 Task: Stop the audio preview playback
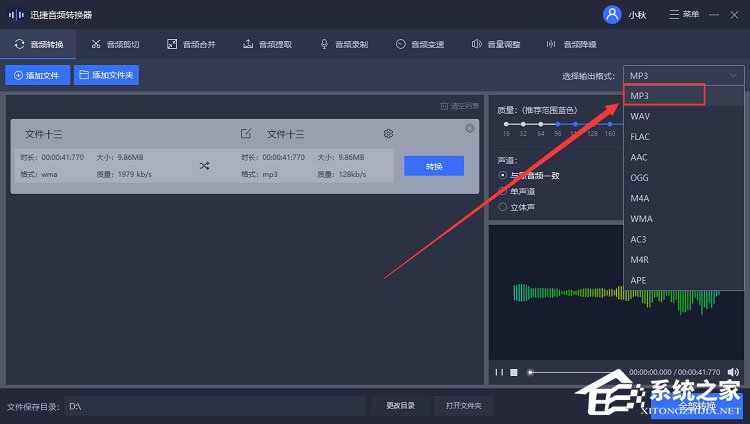(514, 372)
